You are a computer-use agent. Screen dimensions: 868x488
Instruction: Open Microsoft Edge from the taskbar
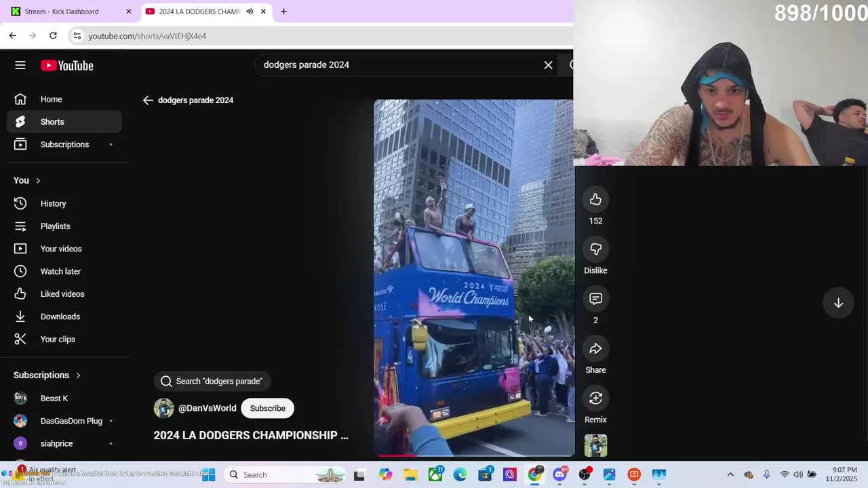pos(460,474)
